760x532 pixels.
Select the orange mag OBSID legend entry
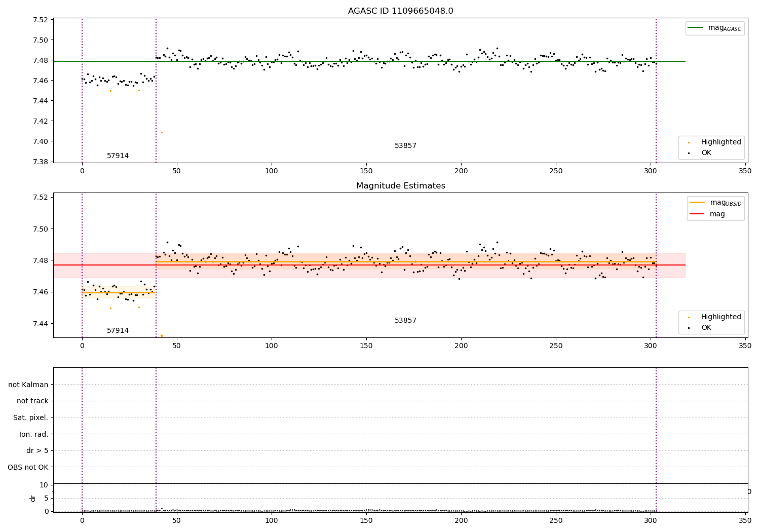click(715, 203)
